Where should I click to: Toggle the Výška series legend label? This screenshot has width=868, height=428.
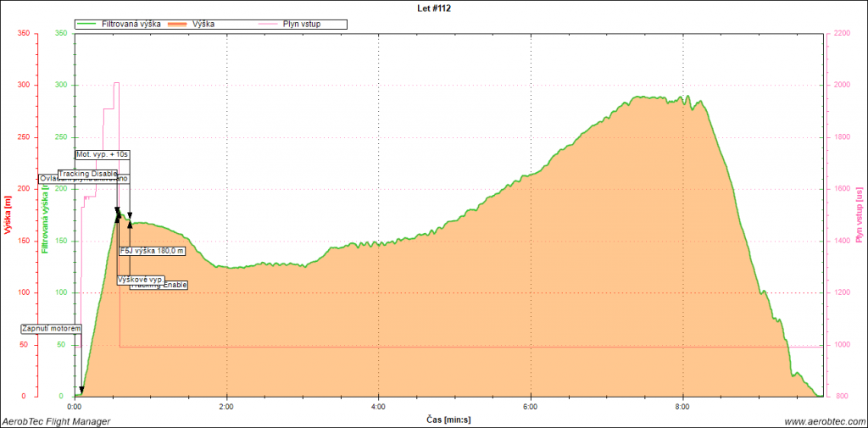point(203,25)
